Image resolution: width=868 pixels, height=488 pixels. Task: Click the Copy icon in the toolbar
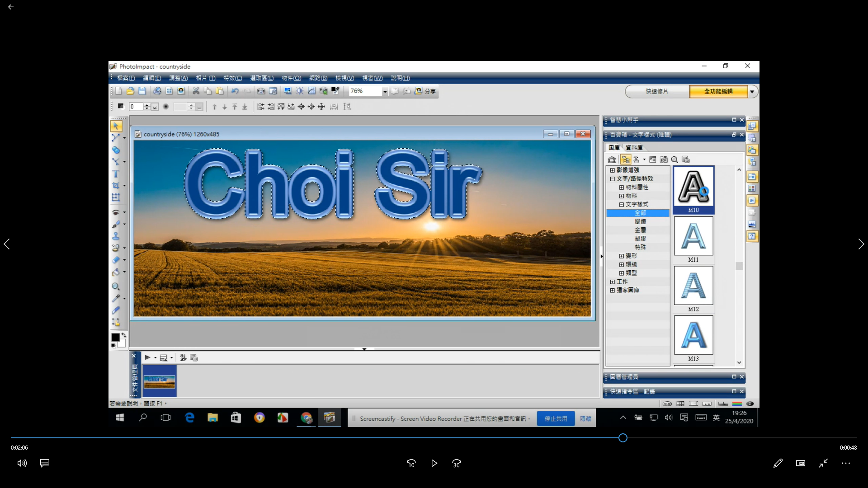pyautogui.click(x=208, y=91)
